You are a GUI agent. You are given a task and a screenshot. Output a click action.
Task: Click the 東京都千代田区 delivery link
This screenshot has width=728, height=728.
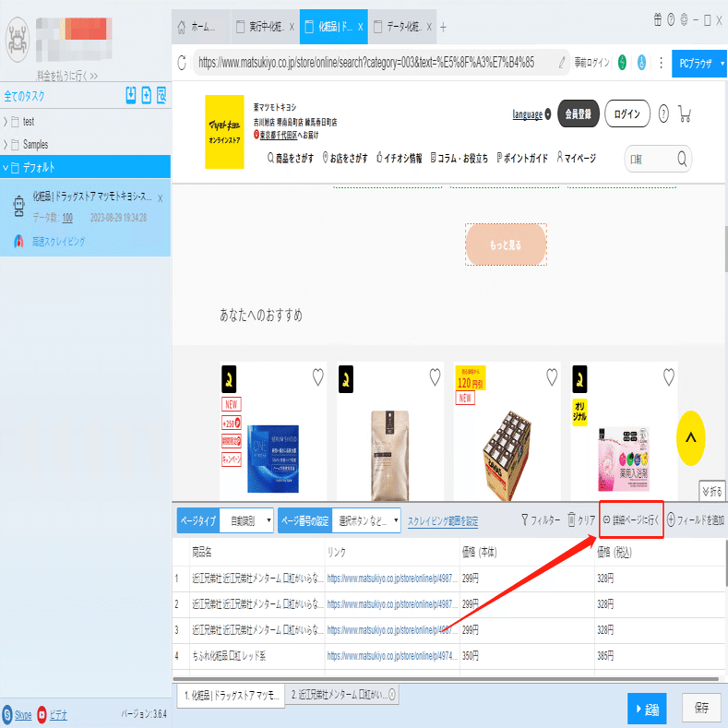click(278, 135)
